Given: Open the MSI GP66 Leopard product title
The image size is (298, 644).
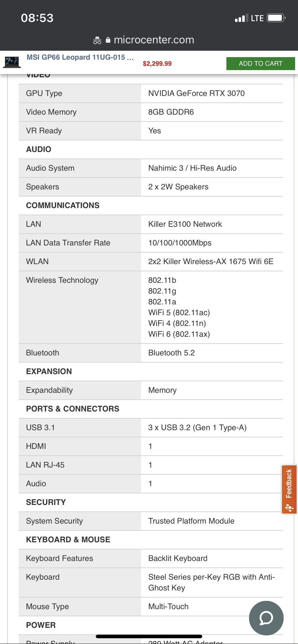Looking at the screenshot, I should [x=80, y=57].
